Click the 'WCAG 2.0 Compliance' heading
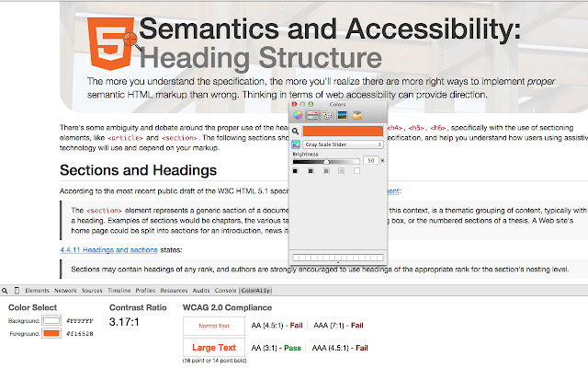 pyautogui.click(x=227, y=307)
